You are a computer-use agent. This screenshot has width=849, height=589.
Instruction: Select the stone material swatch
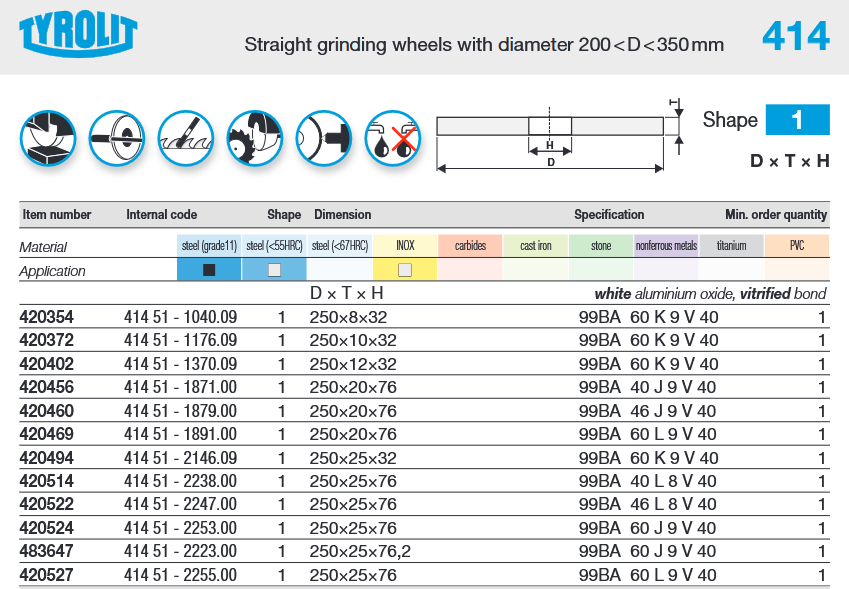point(600,246)
